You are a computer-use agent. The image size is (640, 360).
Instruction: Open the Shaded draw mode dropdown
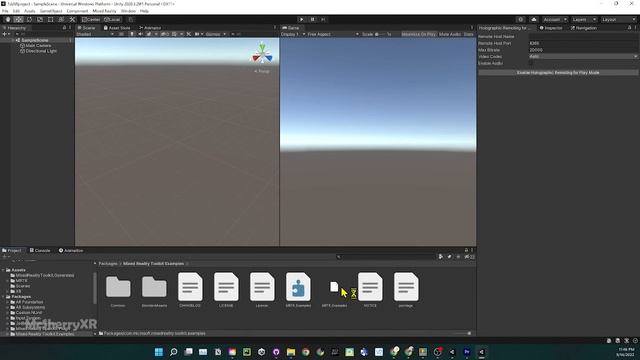95,34
